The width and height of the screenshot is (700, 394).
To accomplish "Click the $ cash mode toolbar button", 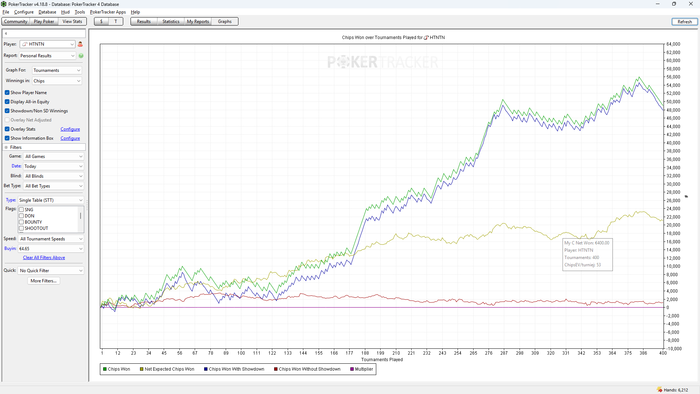I will point(101,21).
